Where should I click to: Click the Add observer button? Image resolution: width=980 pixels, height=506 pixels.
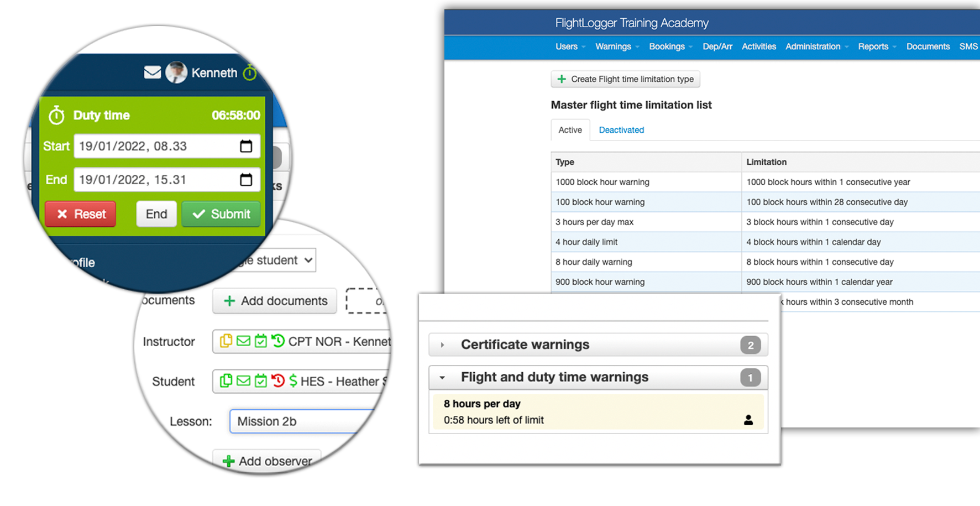point(268,461)
